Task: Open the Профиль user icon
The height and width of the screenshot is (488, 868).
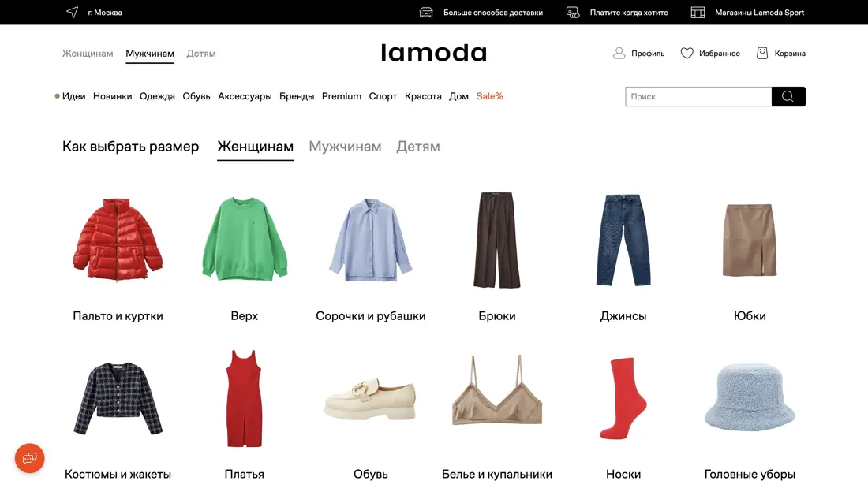Action: click(619, 53)
